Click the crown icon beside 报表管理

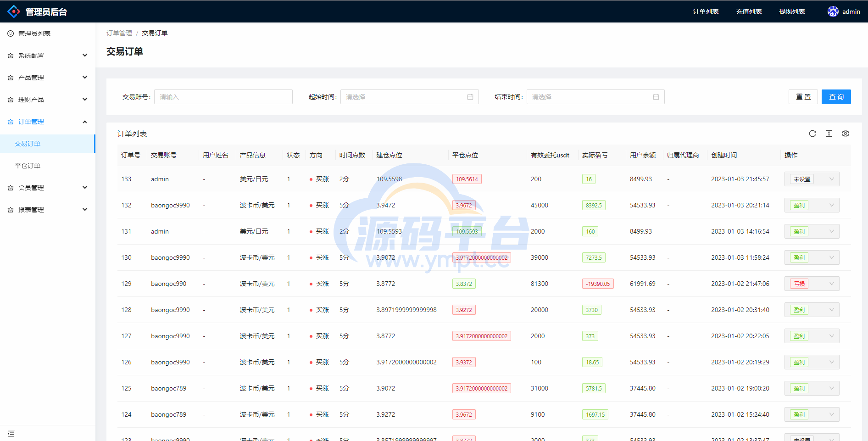(x=11, y=210)
